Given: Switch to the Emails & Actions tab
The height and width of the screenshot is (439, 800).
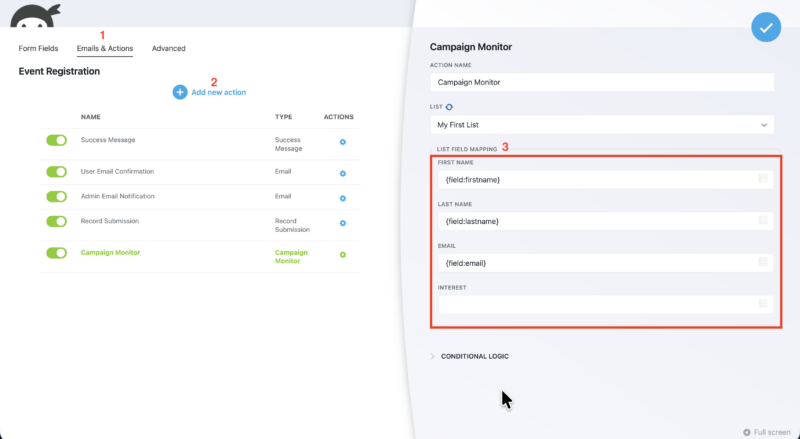Looking at the screenshot, I should point(105,48).
